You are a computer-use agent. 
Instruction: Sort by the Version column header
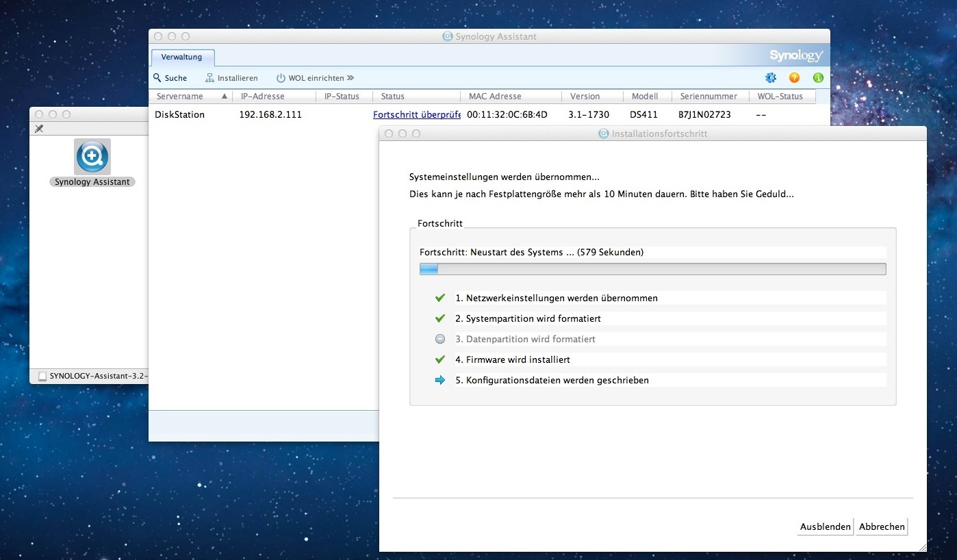click(592, 97)
